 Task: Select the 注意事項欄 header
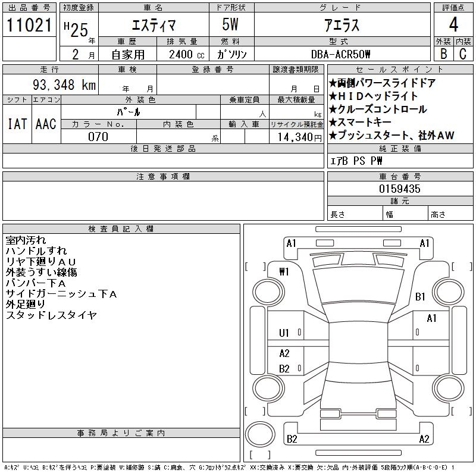pos(163,176)
